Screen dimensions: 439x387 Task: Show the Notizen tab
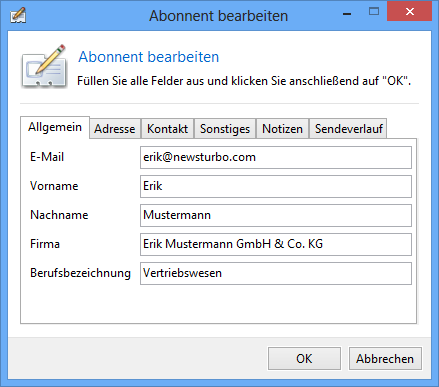click(282, 129)
